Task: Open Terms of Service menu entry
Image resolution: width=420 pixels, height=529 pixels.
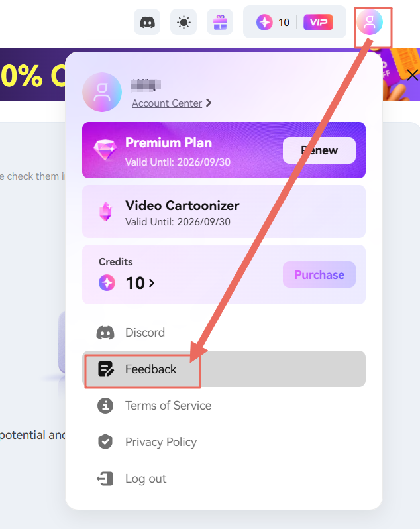Action: coord(168,406)
